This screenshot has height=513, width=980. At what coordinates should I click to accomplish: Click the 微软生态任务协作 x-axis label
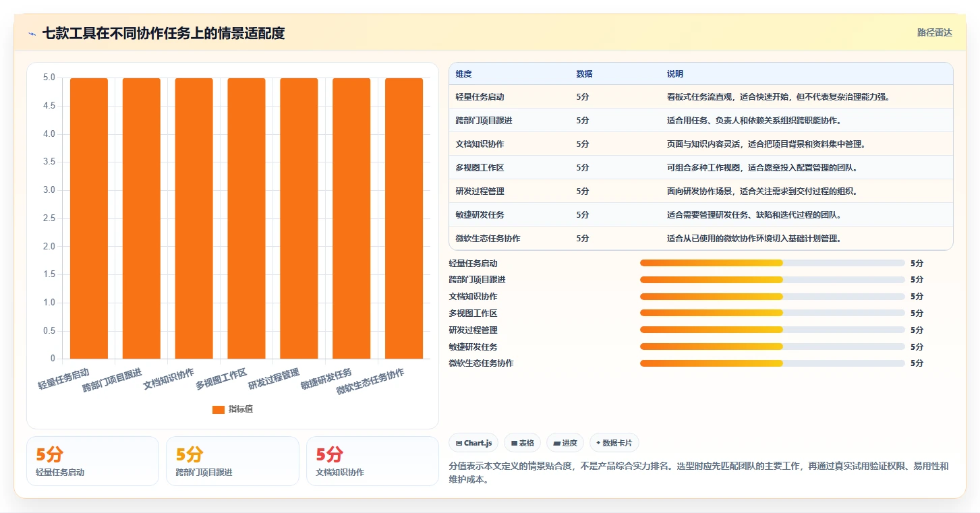370,382
